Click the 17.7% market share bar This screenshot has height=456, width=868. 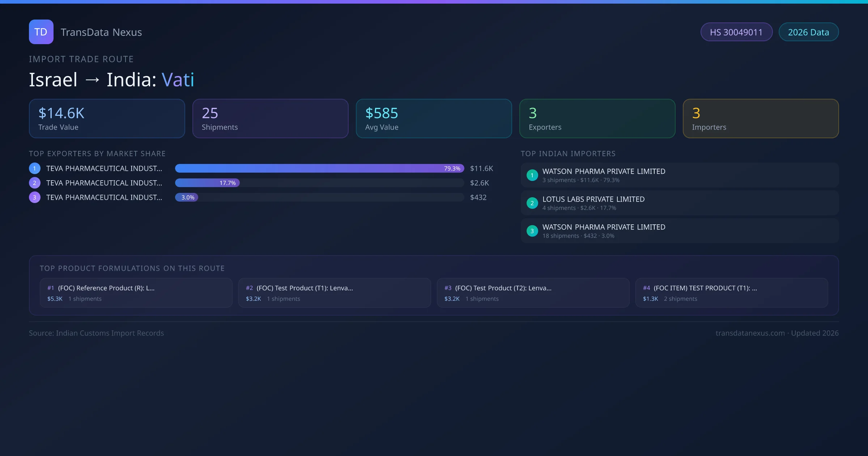207,183
